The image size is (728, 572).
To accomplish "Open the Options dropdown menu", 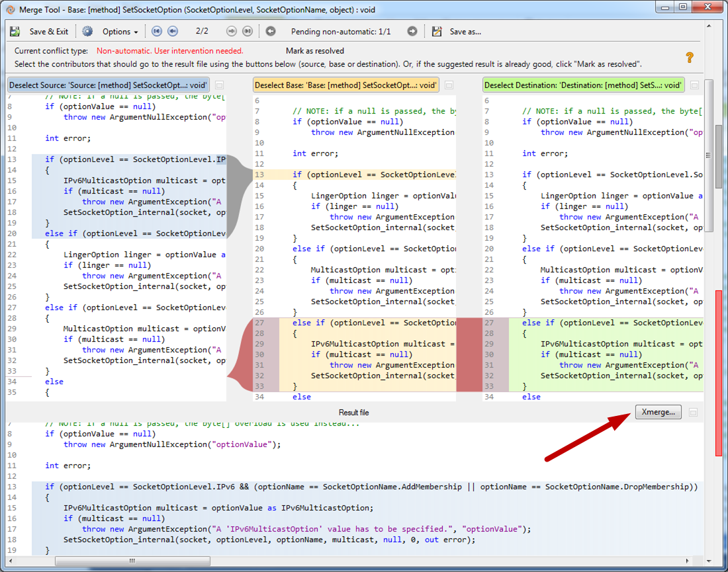I will 120,32.
